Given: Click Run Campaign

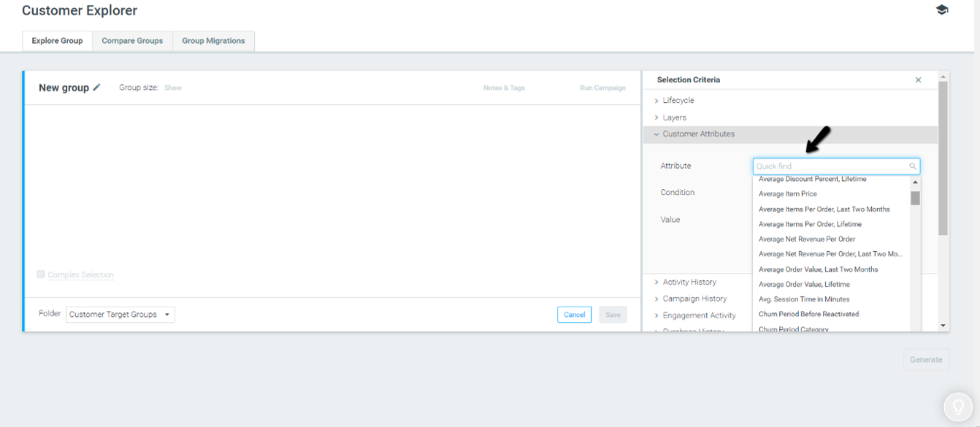Looking at the screenshot, I should pyautogui.click(x=602, y=88).
